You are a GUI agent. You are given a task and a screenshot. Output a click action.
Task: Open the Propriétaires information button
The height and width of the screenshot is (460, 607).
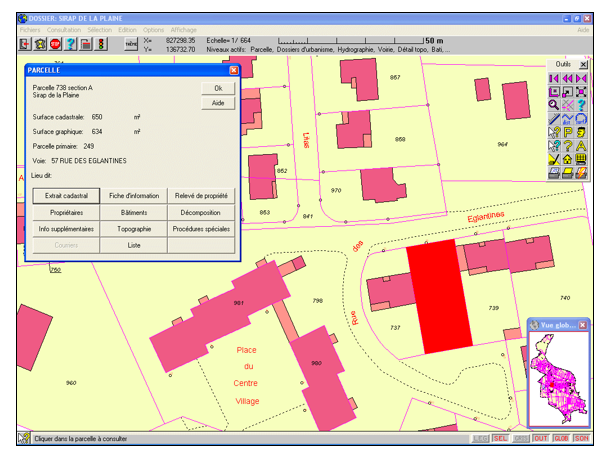66,212
